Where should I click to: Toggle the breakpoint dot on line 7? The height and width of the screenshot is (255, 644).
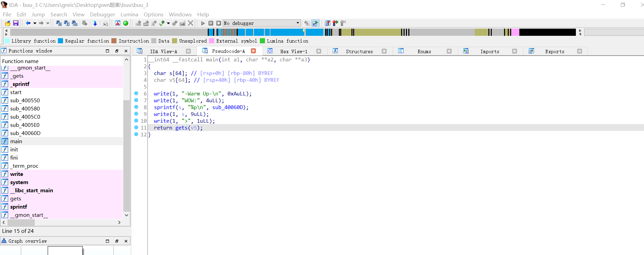[136, 100]
